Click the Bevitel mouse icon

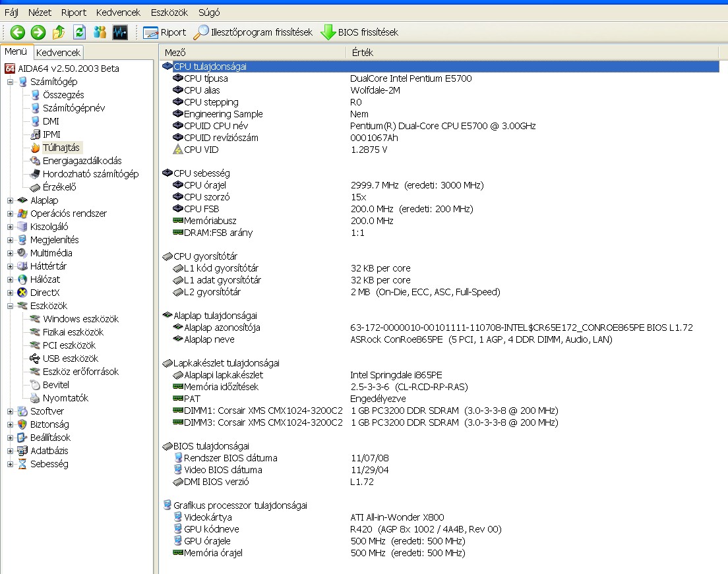pyautogui.click(x=36, y=385)
